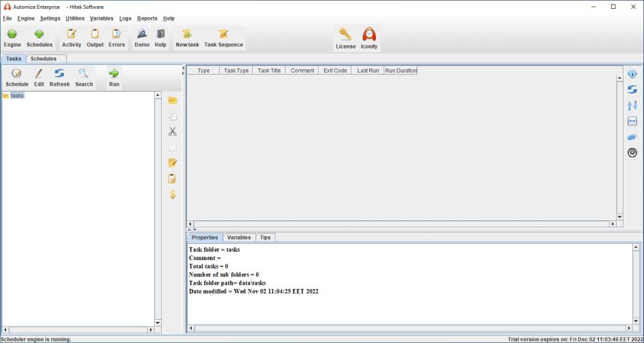Viewport: 644px width, 343px height.
Task: Select the tasks folder in tree
Action: click(17, 96)
